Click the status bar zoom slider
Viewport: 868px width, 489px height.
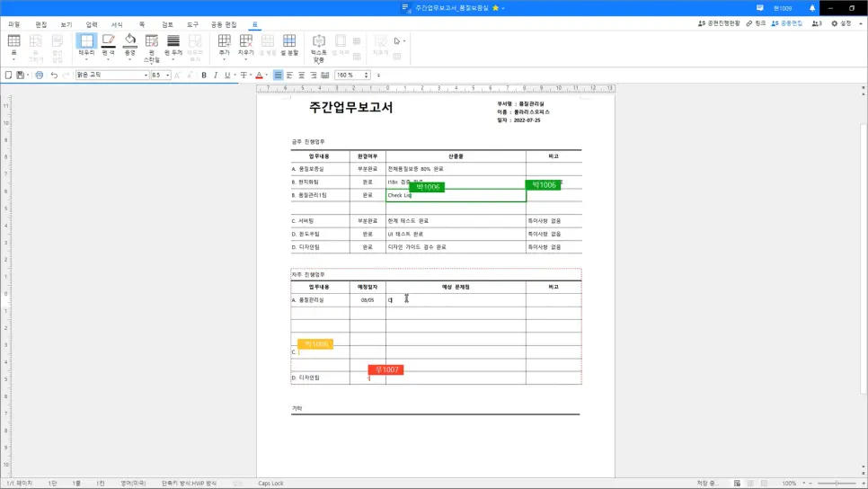point(836,483)
